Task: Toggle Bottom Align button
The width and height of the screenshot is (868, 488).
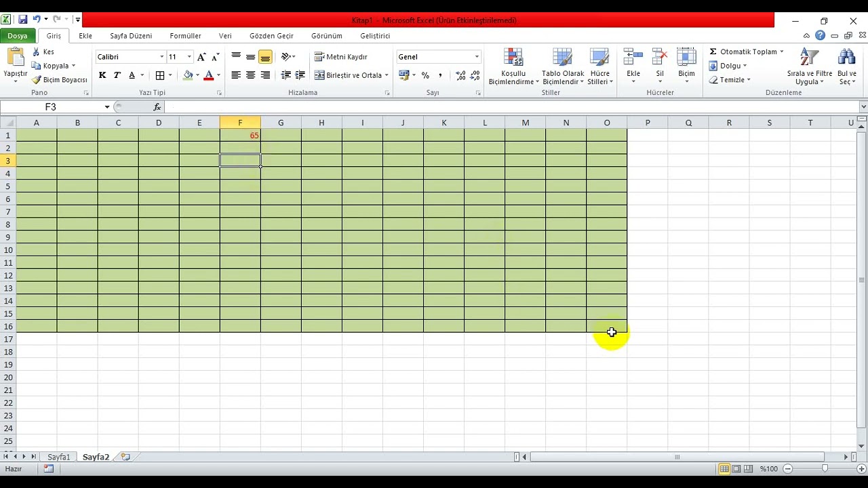Action: 265,57
